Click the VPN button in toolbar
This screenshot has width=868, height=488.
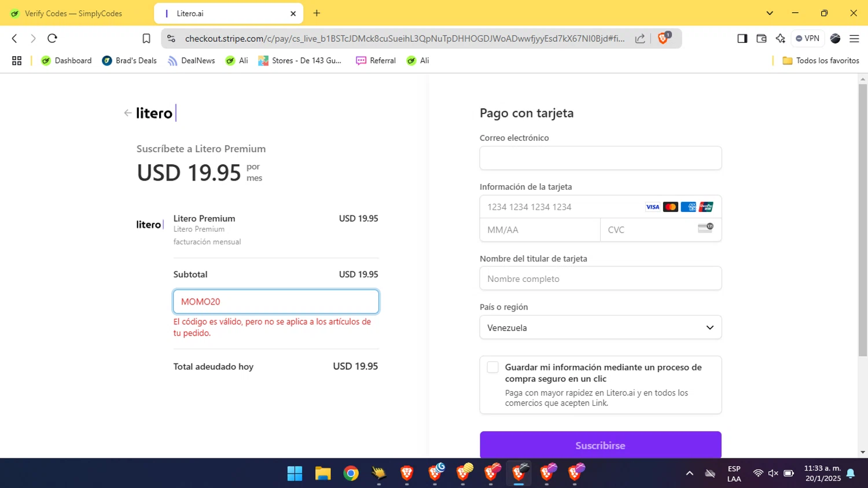[807, 38]
